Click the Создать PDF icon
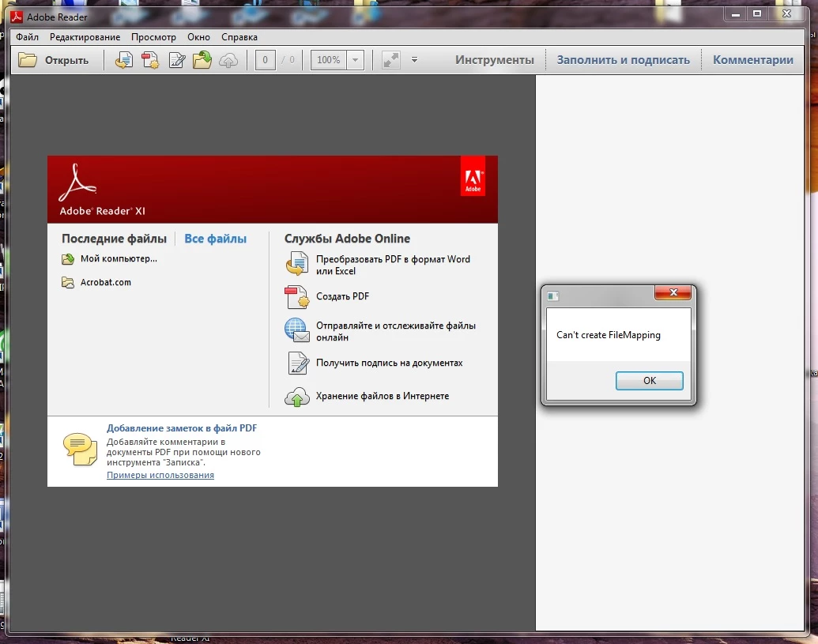 click(297, 296)
